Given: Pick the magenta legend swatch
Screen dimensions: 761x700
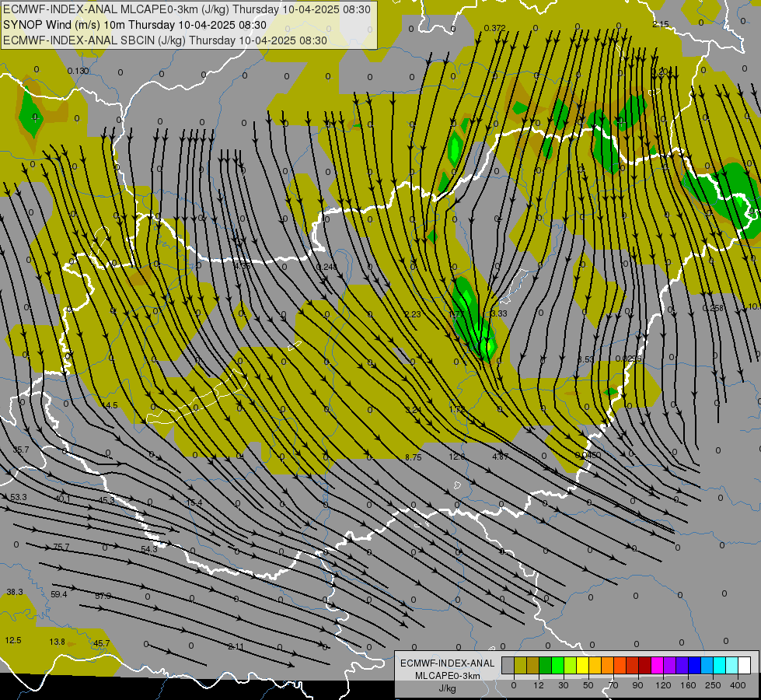Looking at the screenshot, I should (x=657, y=665).
